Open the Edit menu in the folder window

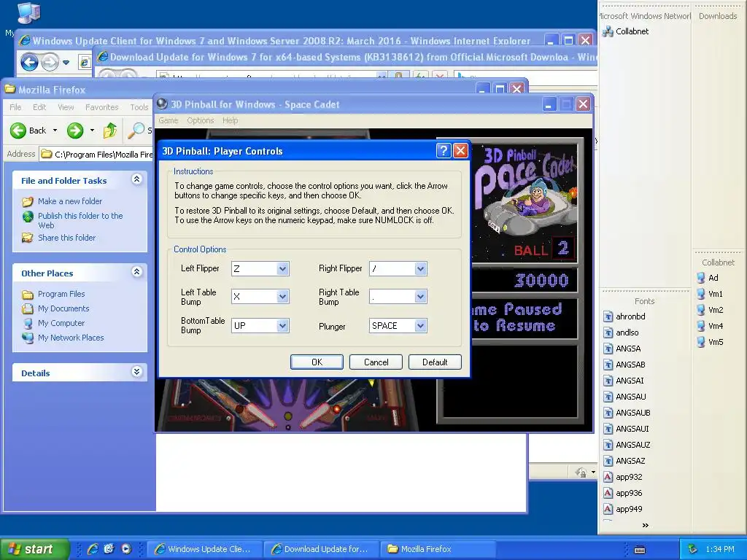point(39,107)
